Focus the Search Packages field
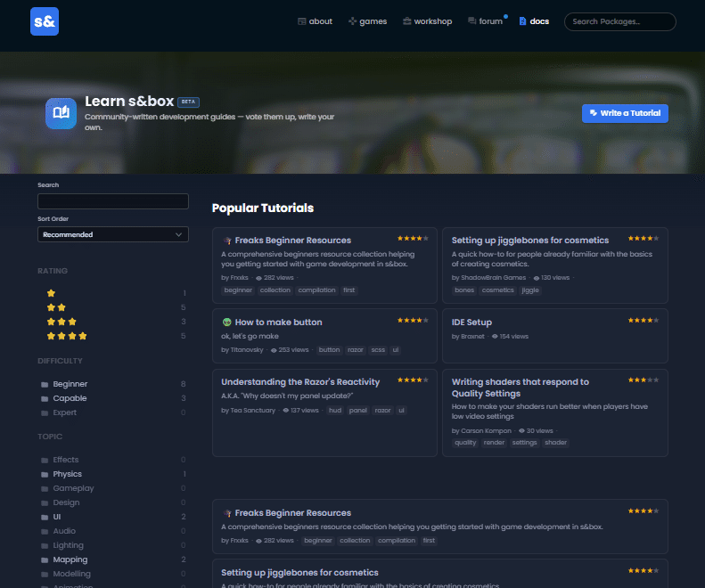The height and width of the screenshot is (588, 705). 620,21
